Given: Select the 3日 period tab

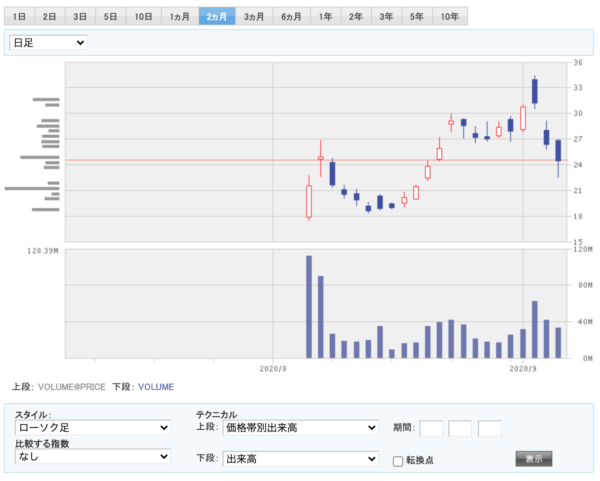Looking at the screenshot, I should 80,16.
